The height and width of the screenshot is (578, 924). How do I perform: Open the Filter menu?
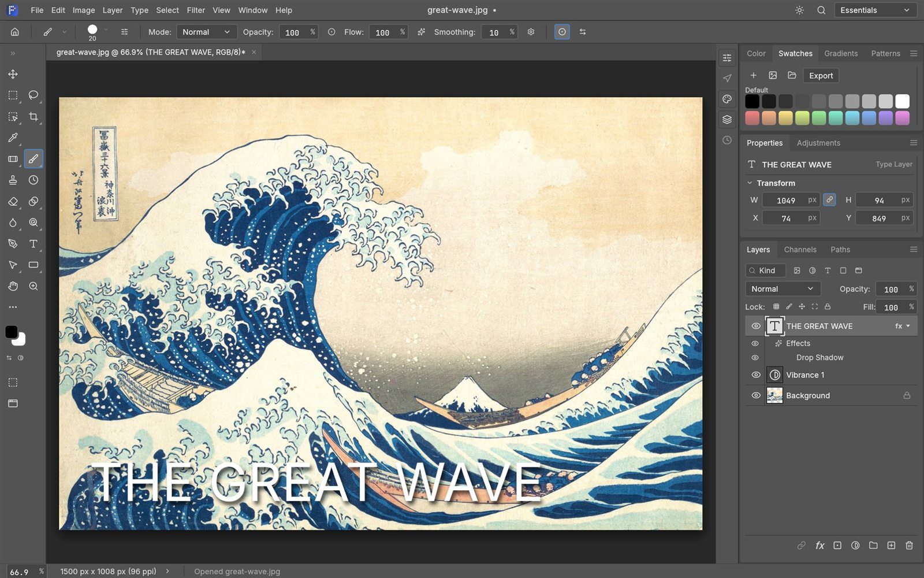[196, 10]
